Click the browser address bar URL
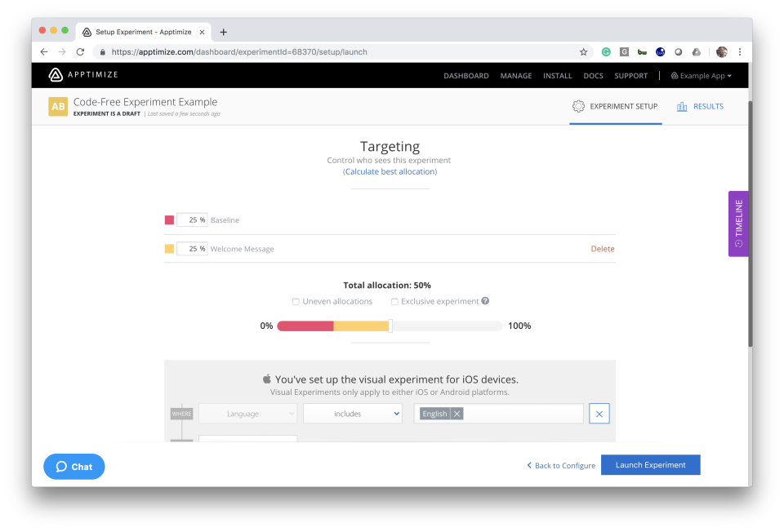784x532 pixels. [239, 52]
